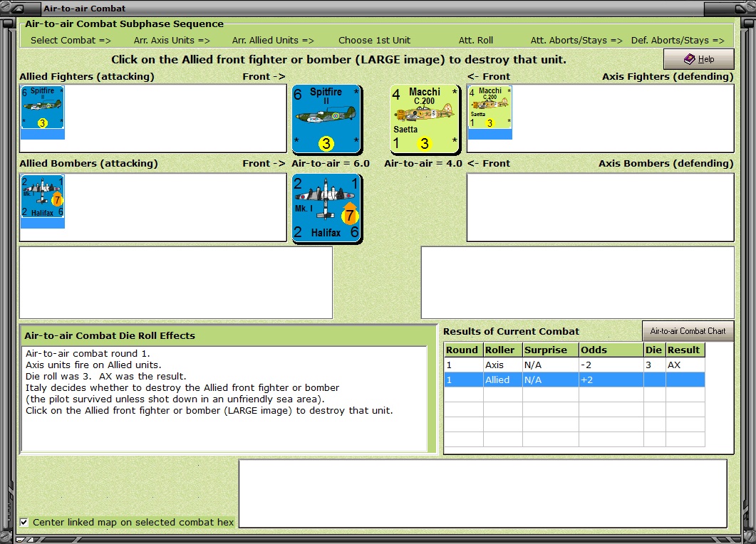Click the 'Select Combat =>' subphase step

pyautogui.click(x=71, y=41)
